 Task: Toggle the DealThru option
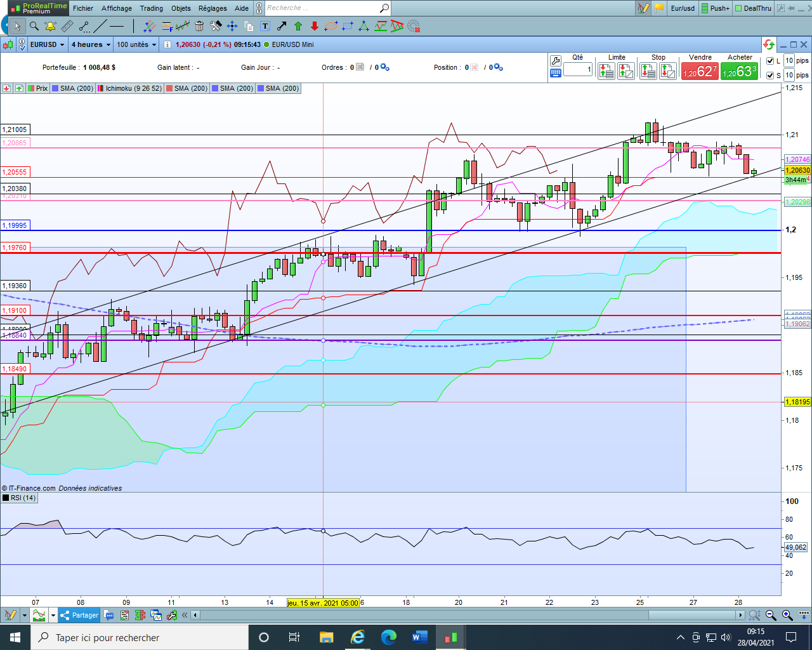(753, 8)
